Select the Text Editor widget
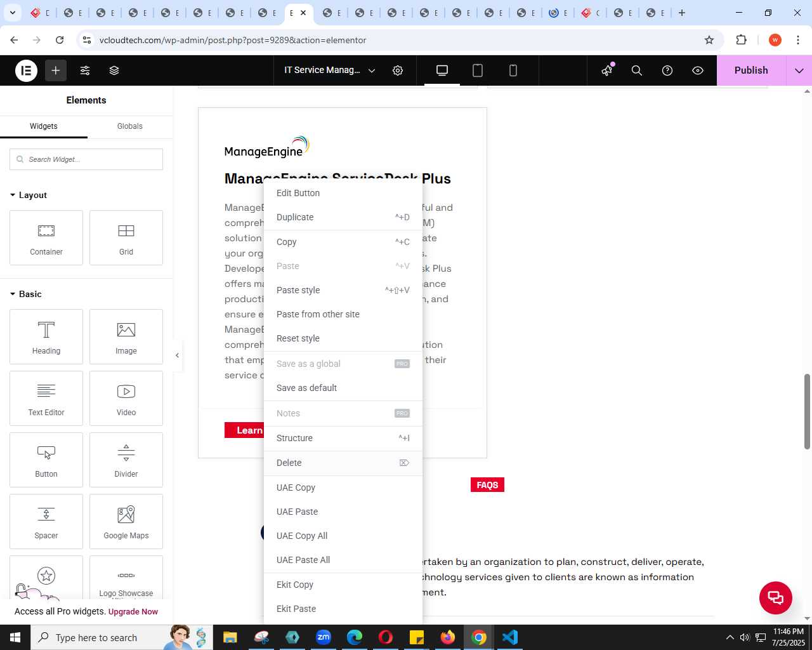812x650 pixels. (46, 399)
